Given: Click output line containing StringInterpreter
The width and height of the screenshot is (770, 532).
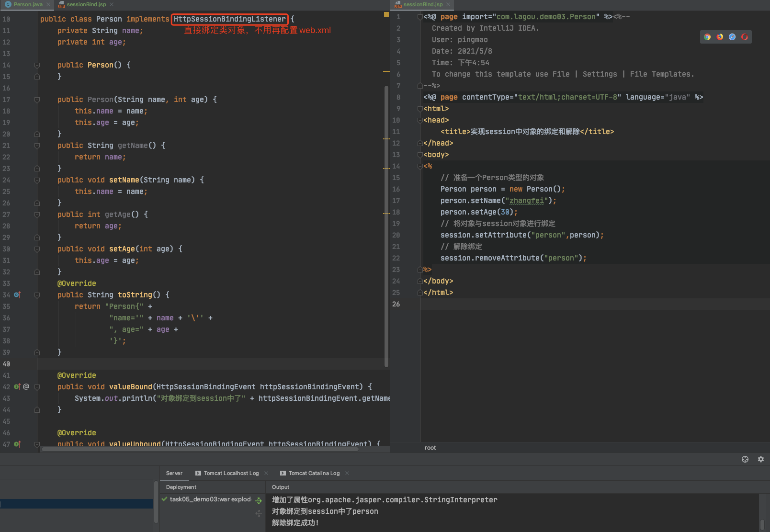Looking at the screenshot, I should [x=385, y=500].
